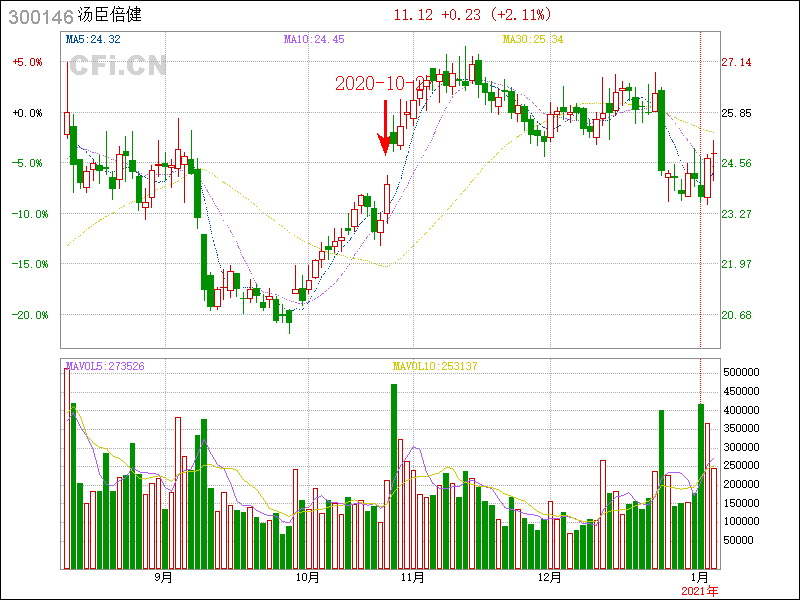The width and height of the screenshot is (800, 600).
Task: Click the 500000 volume axis value
Action: click(x=741, y=372)
